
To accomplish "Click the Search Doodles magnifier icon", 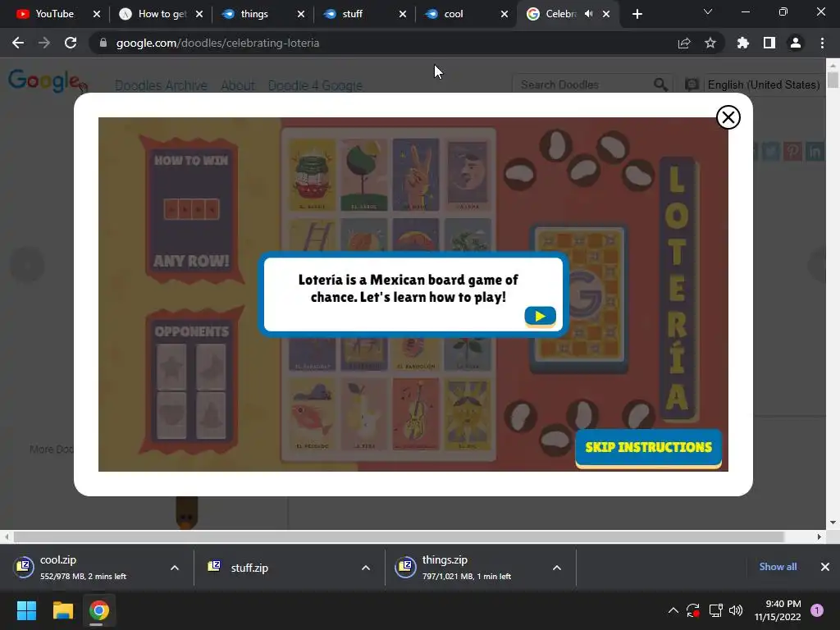I will [x=660, y=84].
